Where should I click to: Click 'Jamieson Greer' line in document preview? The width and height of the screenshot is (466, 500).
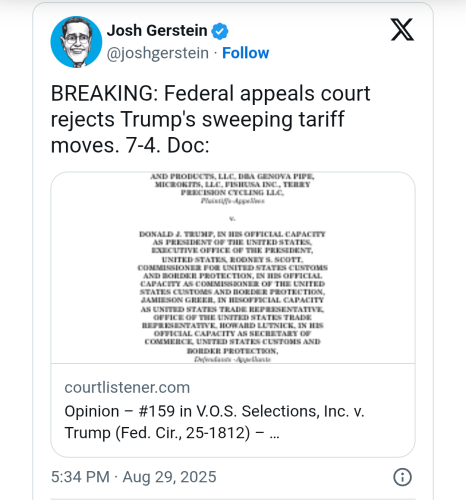[x=233, y=300]
